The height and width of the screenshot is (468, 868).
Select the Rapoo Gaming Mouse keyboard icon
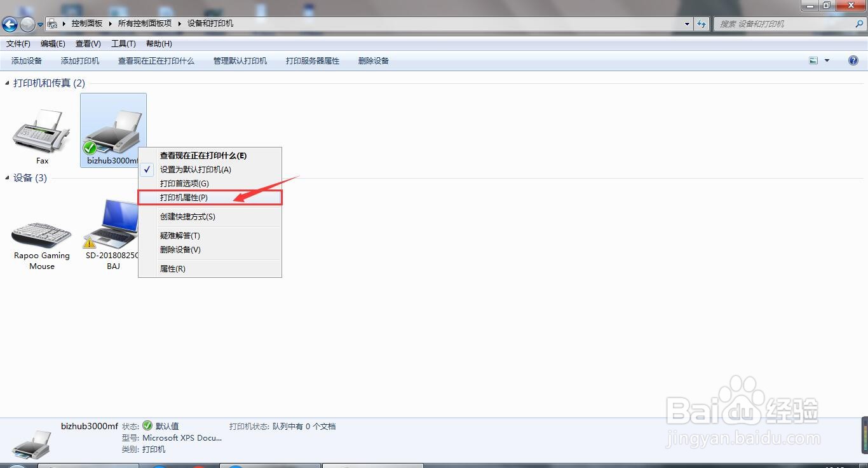[x=42, y=233]
